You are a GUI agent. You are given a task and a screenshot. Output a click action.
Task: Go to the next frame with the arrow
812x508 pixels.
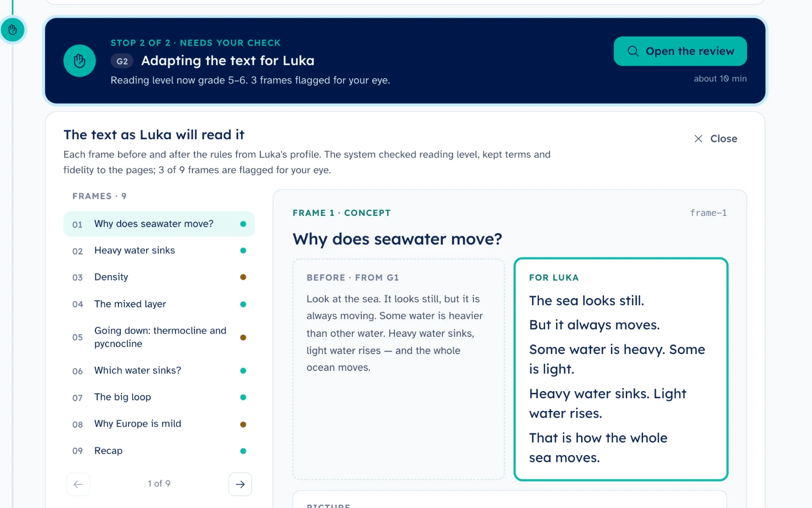[240, 484]
